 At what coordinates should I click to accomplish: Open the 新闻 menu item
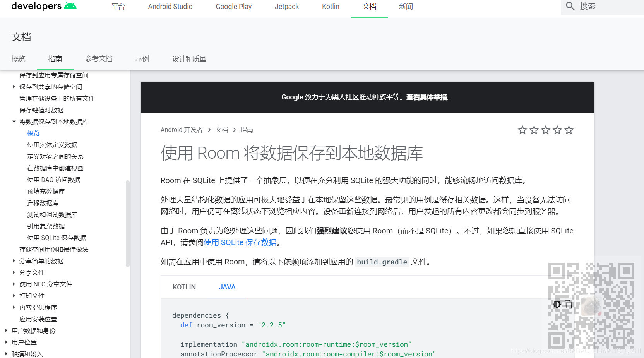[x=406, y=6]
